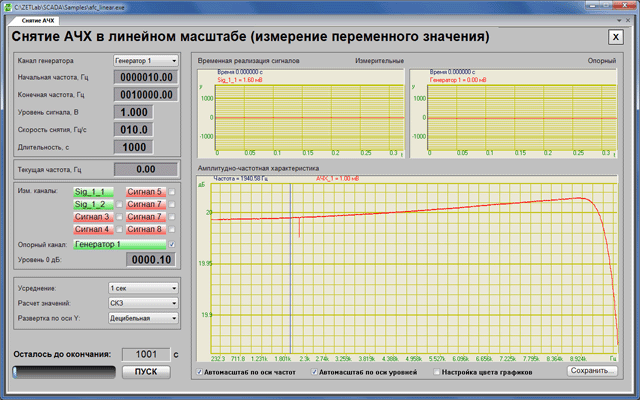Click the Временная реализация сигналов heading
Image resolution: width=640 pixels, height=400 pixels.
tap(249, 60)
